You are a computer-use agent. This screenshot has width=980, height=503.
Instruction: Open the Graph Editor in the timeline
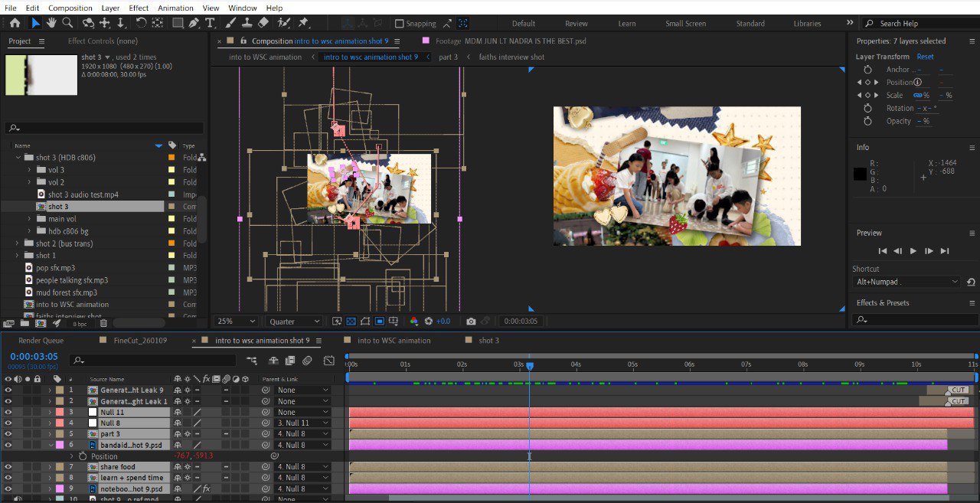pyautogui.click(x=329, y=361)
